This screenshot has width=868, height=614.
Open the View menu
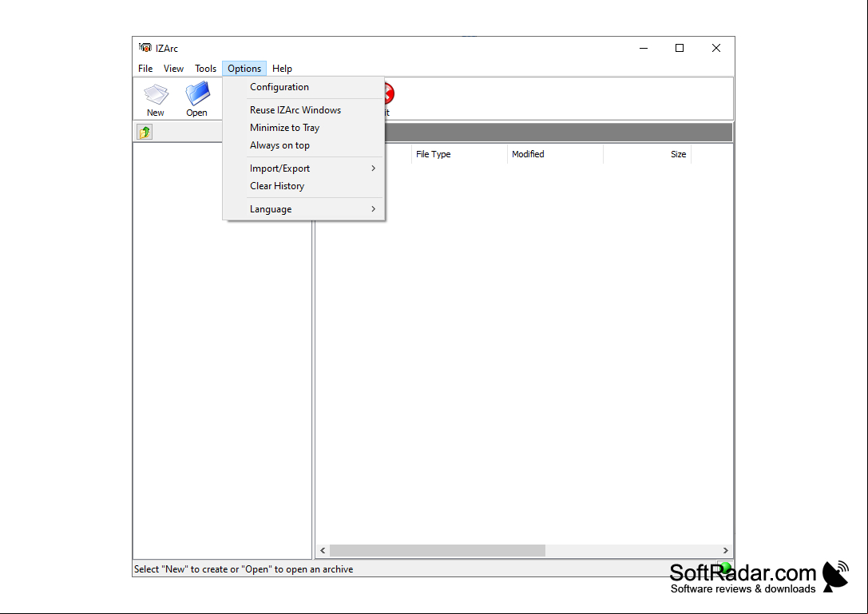[173, 69]
